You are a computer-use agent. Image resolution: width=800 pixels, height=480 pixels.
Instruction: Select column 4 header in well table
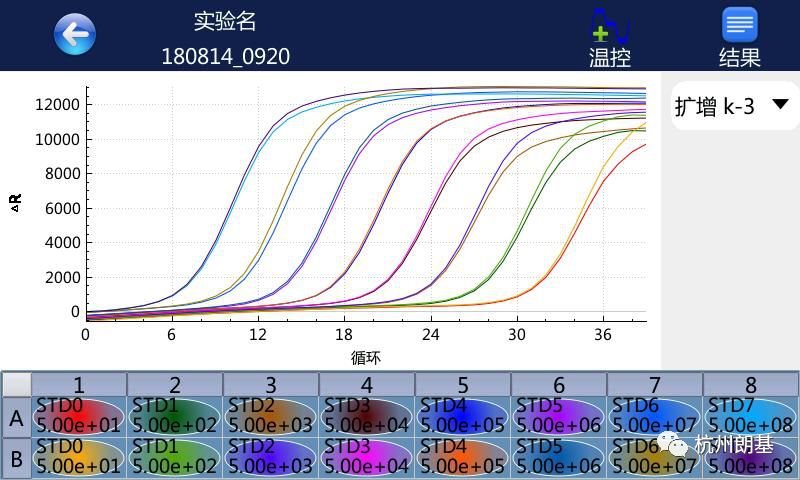tap(367, 385)
